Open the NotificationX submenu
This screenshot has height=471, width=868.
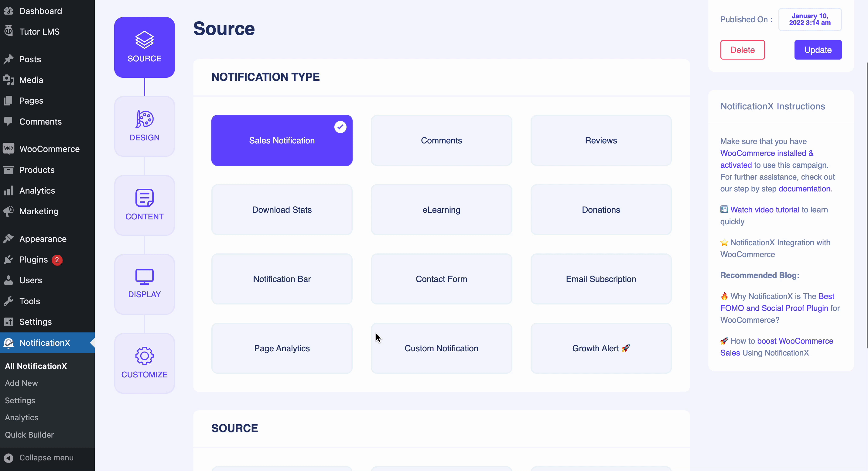click(x=45, y=342)
